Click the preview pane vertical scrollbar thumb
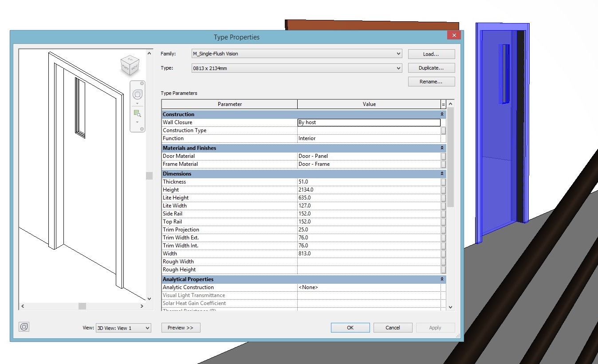Screen dimensions: 598x364 tap(149, 176)
